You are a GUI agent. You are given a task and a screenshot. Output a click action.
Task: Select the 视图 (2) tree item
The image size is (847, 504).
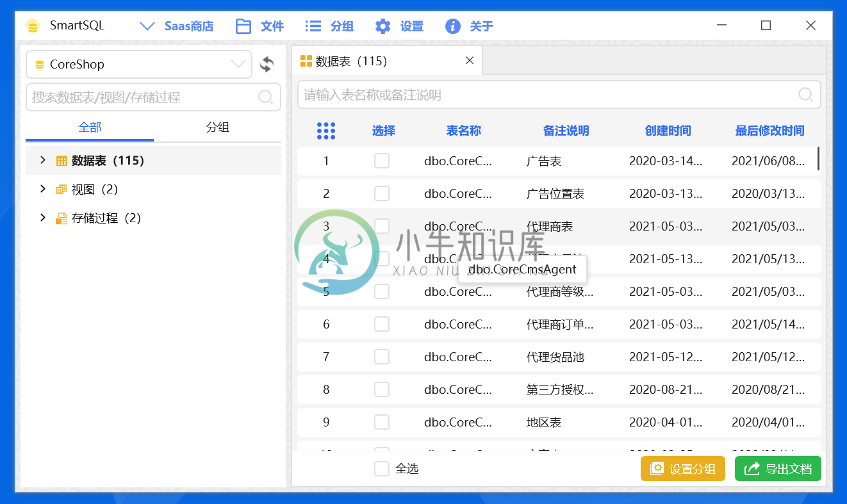click(x=153, y=189)
